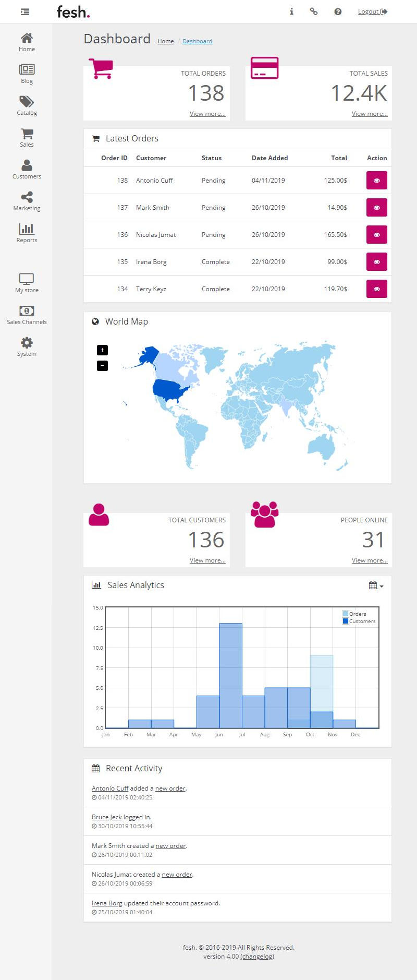Click the Customers legend color swatch
Screen dimensions: 417x980
[345, 621]
